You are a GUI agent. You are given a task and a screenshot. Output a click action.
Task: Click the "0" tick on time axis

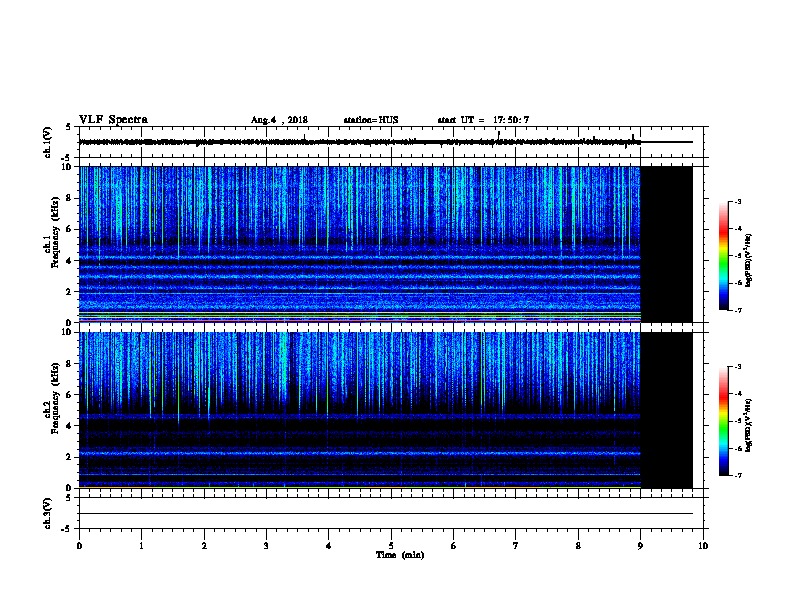(x=79, y=546)
